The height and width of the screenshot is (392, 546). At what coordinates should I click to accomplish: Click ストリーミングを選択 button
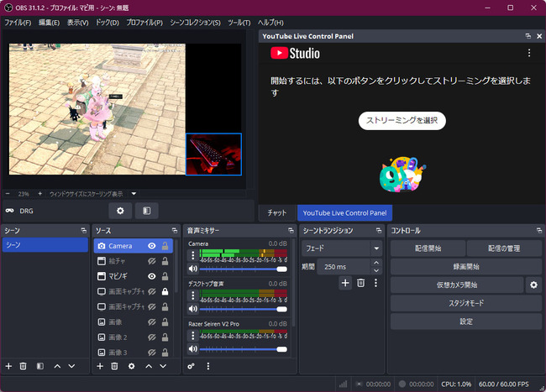(402, 121)
